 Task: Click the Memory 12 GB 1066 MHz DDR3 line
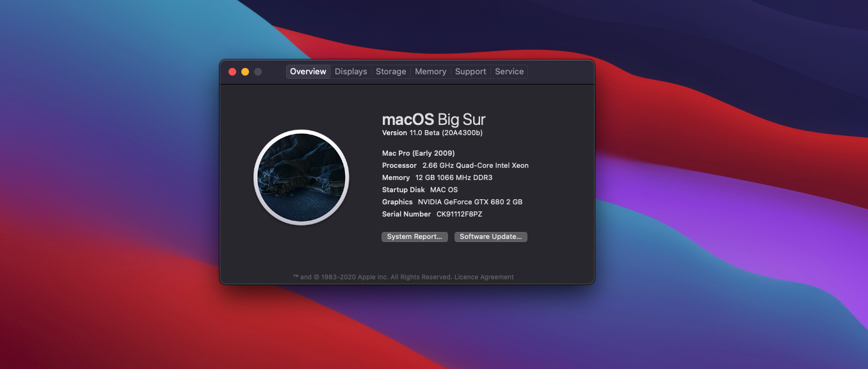tap(437, 177)
